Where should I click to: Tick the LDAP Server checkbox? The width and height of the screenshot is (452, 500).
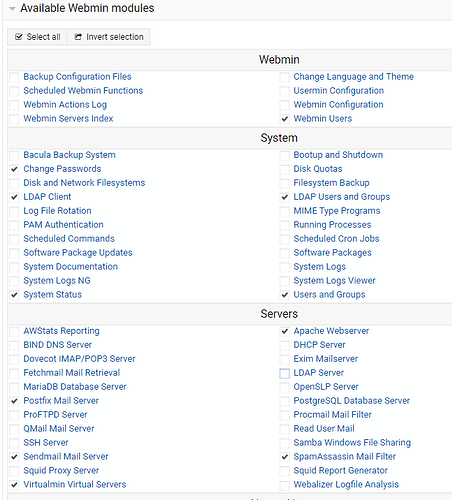pos(284,373)
